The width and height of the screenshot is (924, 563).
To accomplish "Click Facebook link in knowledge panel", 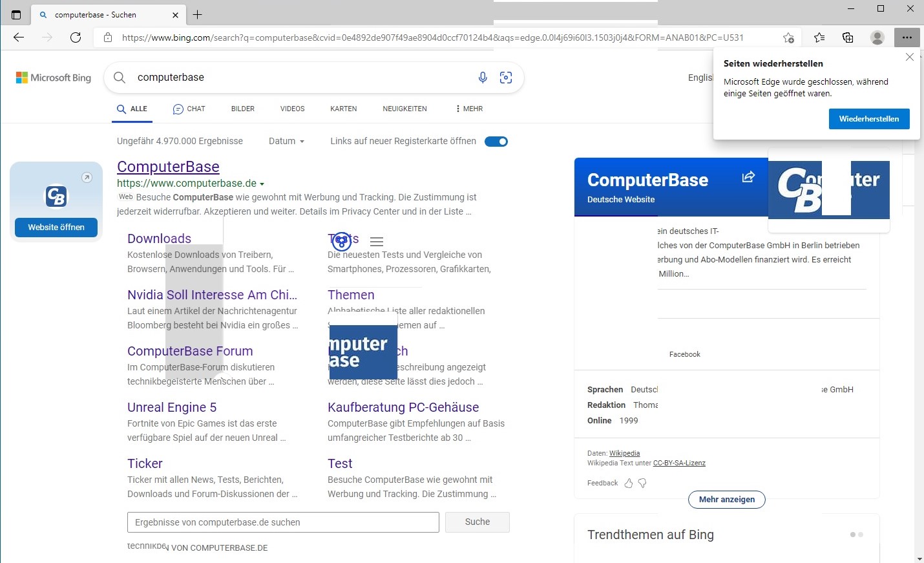I will tap(685, 354).
